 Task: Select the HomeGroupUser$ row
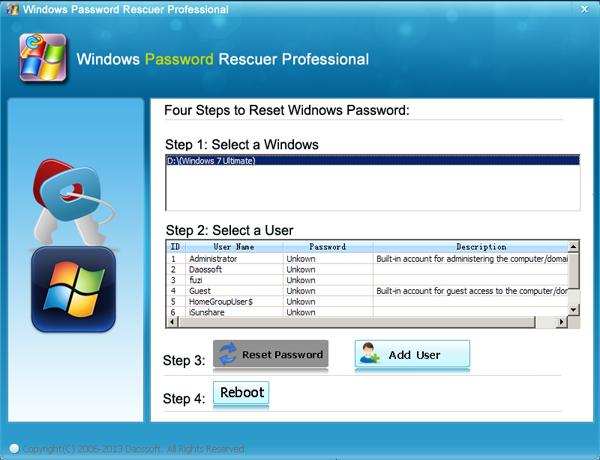pyautogui.click(x=368, y=302)
